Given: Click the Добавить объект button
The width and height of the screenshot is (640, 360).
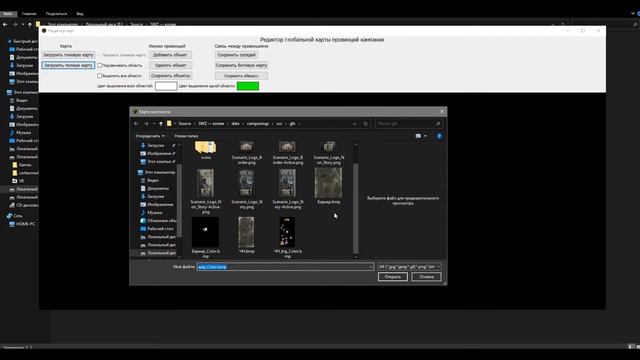Looking at the screenshot, I should [x=170, y=55].
